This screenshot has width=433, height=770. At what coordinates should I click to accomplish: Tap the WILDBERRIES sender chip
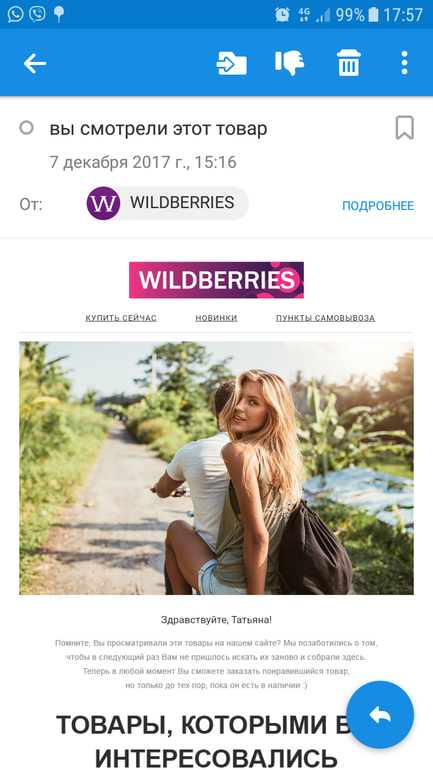pyautogui.click(x=167, y=203)
